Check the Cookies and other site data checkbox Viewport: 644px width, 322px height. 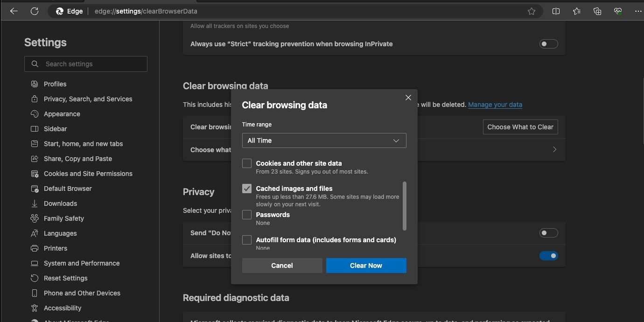point(247,163)
